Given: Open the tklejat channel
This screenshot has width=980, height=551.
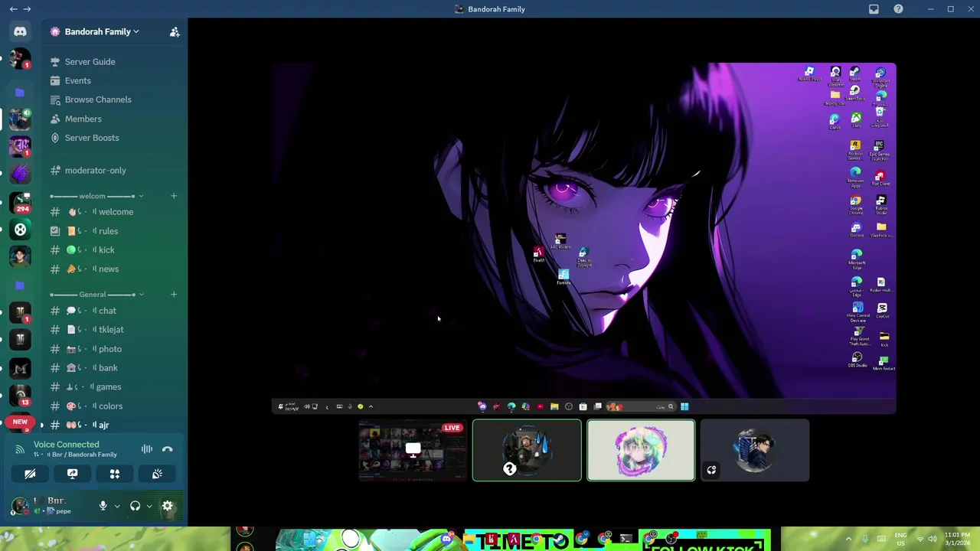Looking at the screenshot, I should point(112,330).
